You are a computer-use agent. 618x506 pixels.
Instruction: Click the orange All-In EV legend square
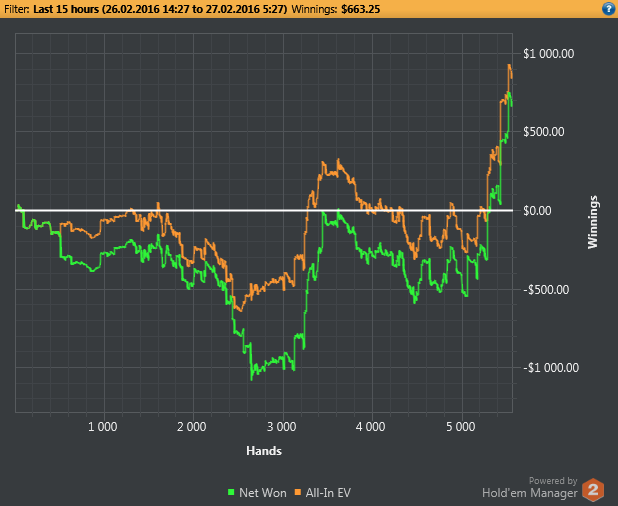tap(298, 492)
